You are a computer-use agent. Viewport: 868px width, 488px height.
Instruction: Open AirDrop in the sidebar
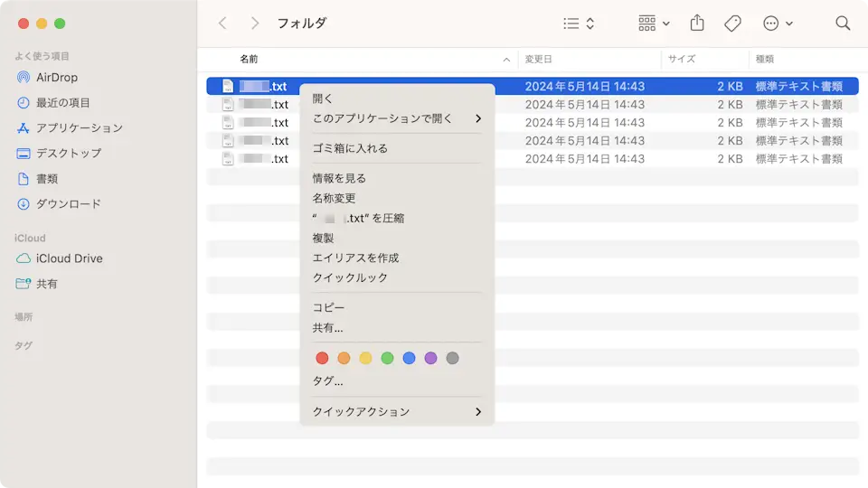(56, 78)
